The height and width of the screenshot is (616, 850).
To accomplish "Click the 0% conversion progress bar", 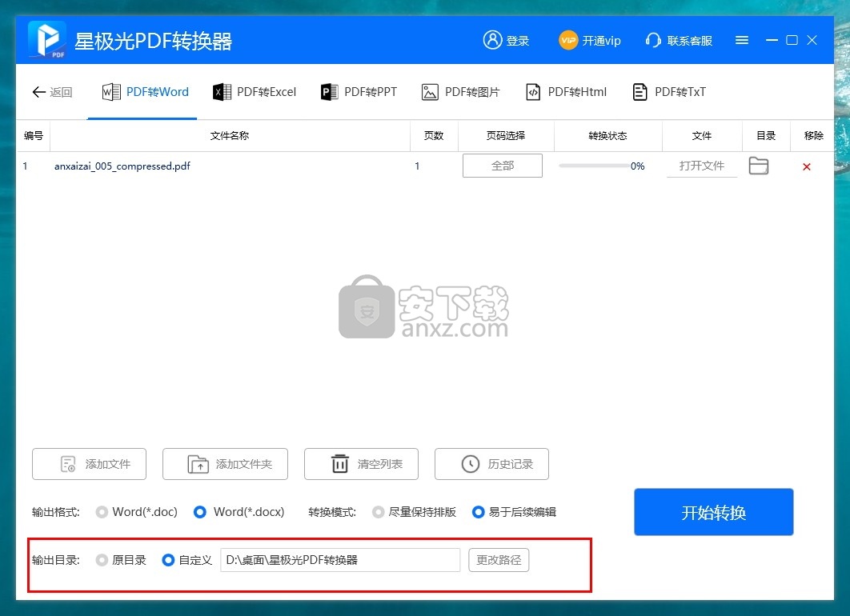I will (594, 166).
